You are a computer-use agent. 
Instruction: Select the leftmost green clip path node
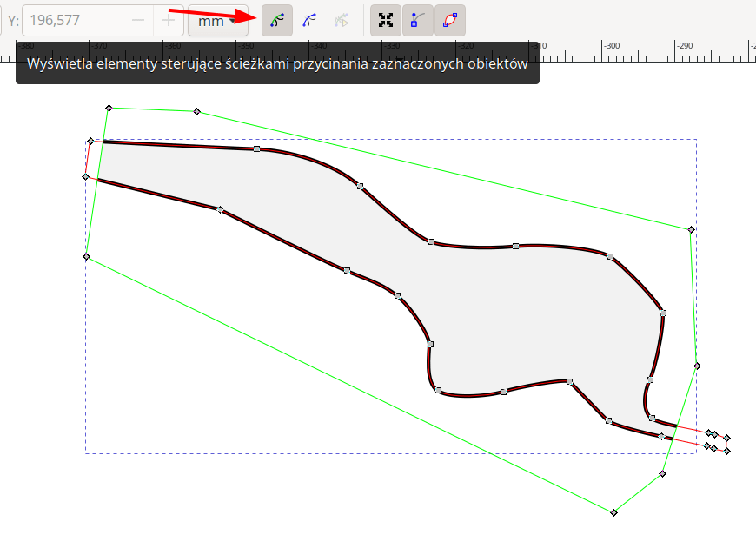[86, 256]
